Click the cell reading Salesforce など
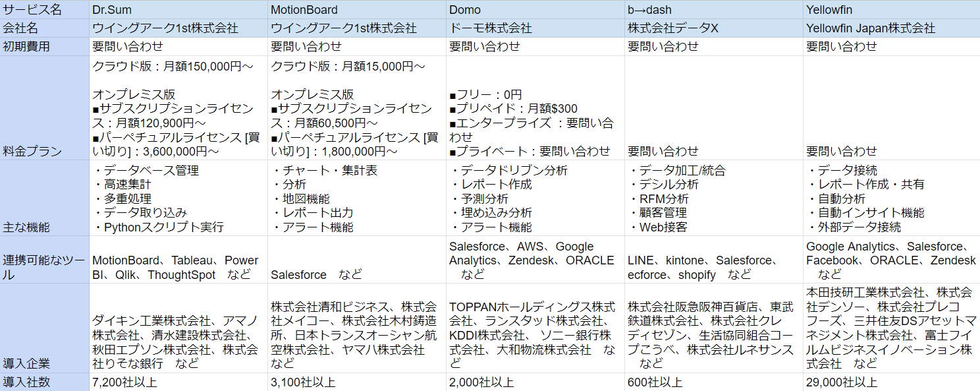 (357, 260)
